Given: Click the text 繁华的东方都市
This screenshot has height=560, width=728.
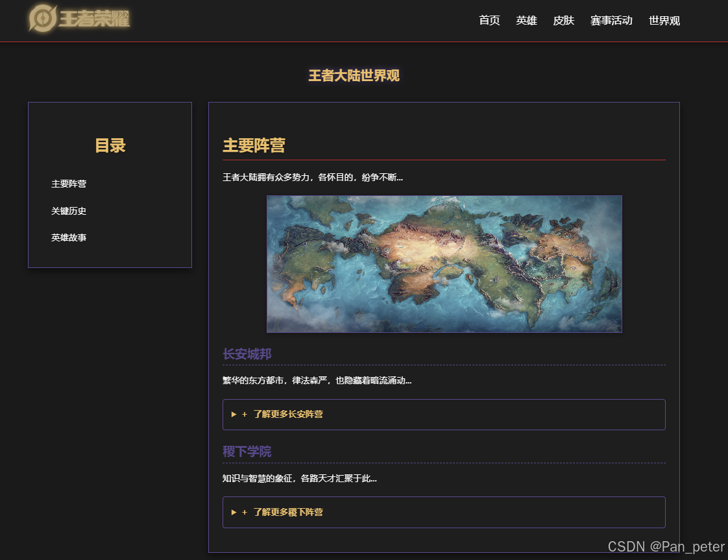Looking at the screenshot, I should point(253,381).
